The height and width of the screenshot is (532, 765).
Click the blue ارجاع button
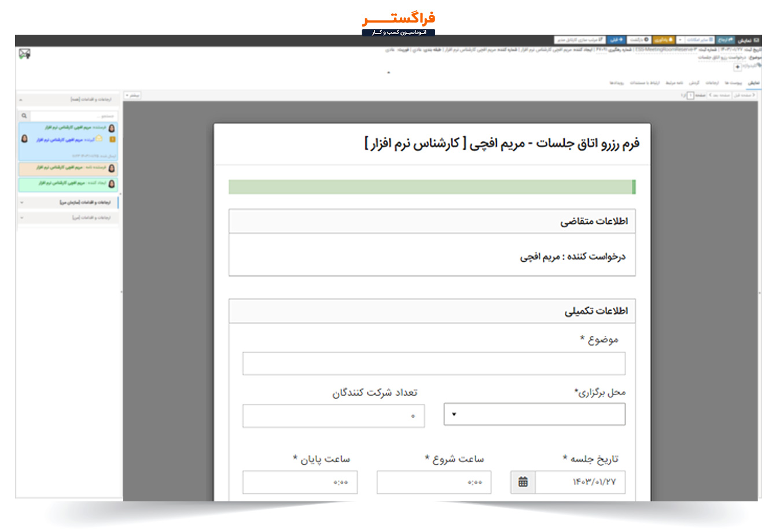click(725, 40)
